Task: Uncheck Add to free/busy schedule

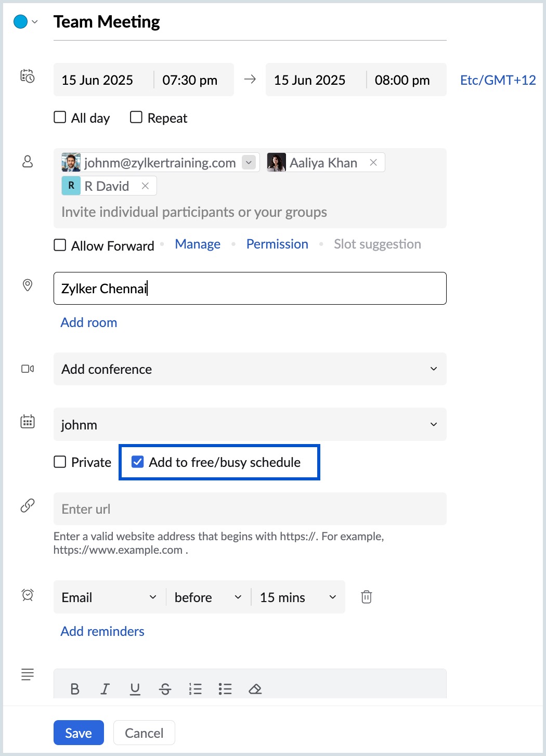Action: (138, 462)
